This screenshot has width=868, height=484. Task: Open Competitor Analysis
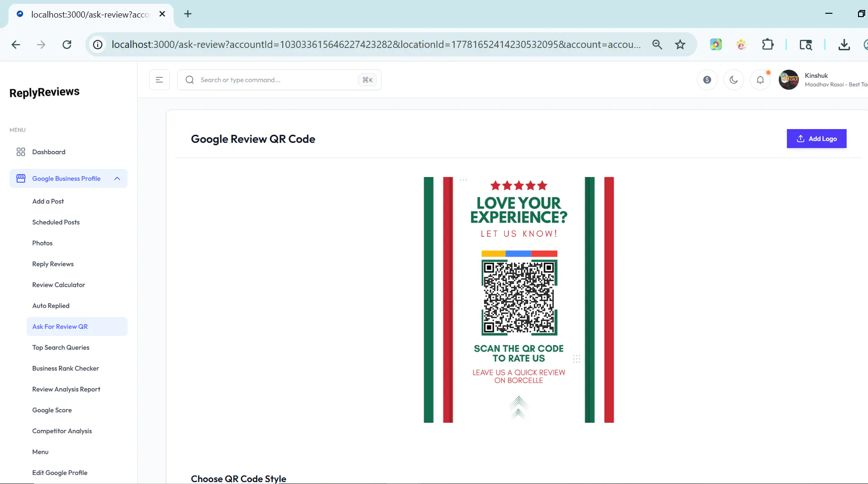pyautogui.click(x=62, y=431)
